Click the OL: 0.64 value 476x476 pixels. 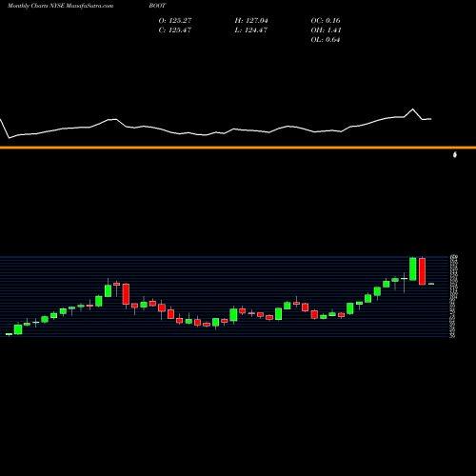point(326,40)
